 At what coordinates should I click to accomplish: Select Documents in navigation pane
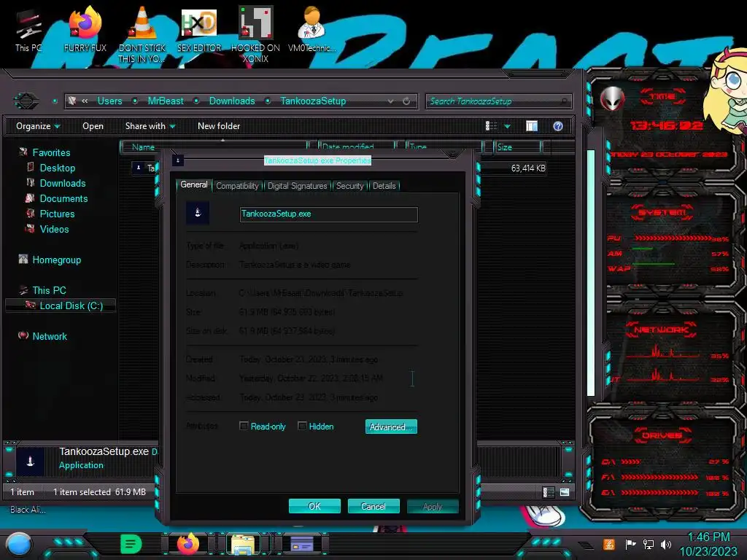[x=63, y=198]
